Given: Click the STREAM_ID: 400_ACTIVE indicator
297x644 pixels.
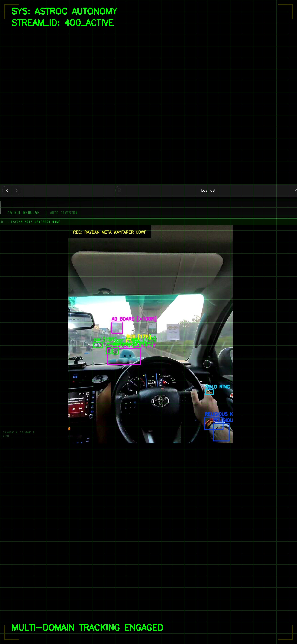Looking at the screenshot, I should point(62,23).
